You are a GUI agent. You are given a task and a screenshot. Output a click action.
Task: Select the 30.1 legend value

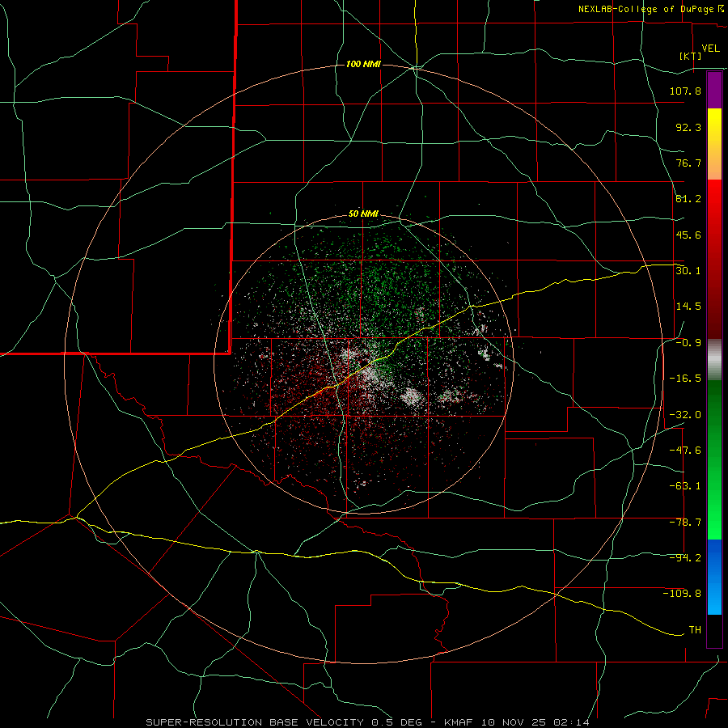pos(688,270)
